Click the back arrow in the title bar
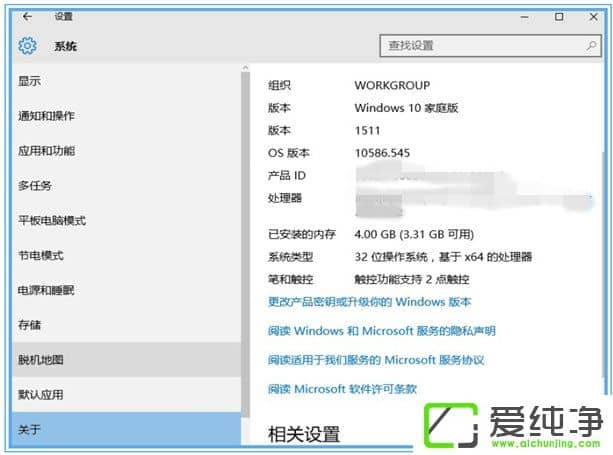Viewport: 613px width, 455px height. [x=27, y=17]
